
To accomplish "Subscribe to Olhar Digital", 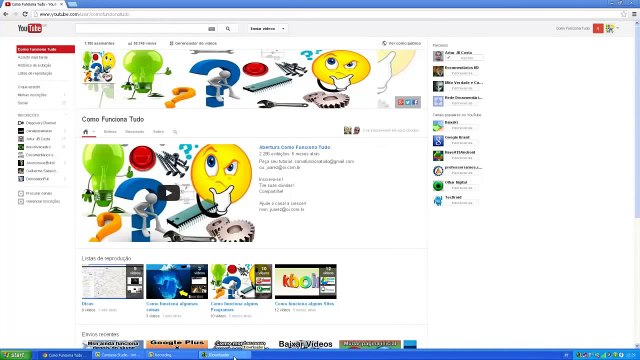I will [462, 188].
